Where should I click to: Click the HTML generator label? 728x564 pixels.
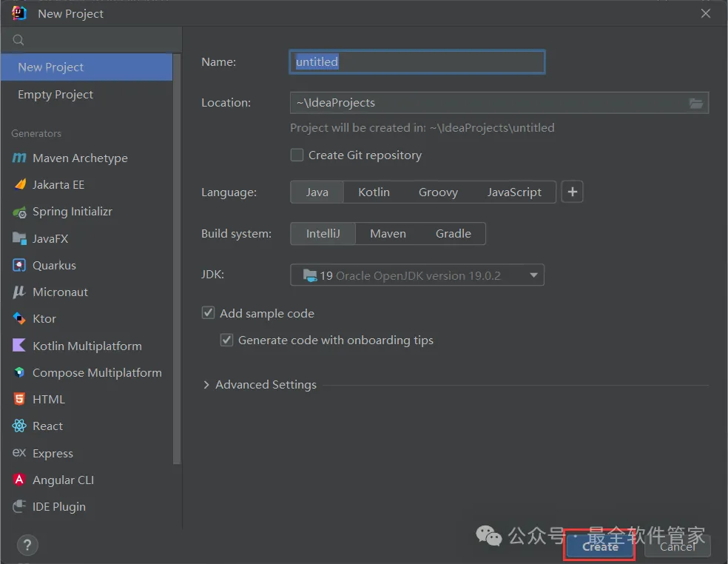coord(49,400)
